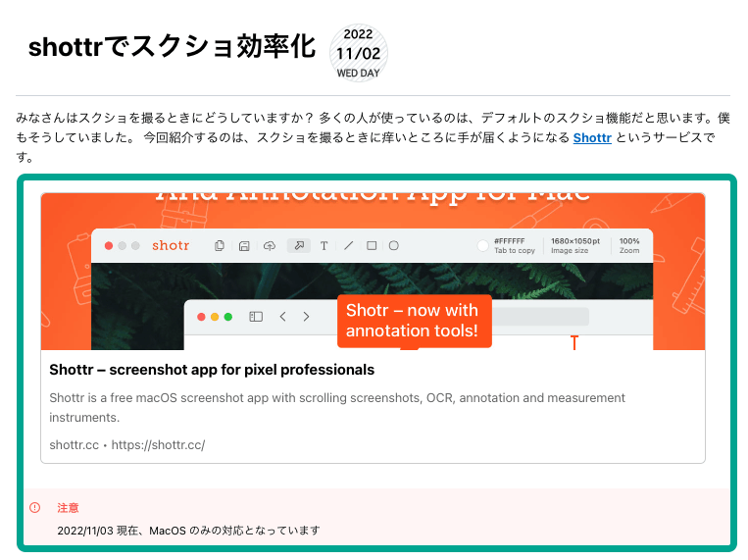
Task: Click the green dot in inner browser window
Action: point(228,317)
